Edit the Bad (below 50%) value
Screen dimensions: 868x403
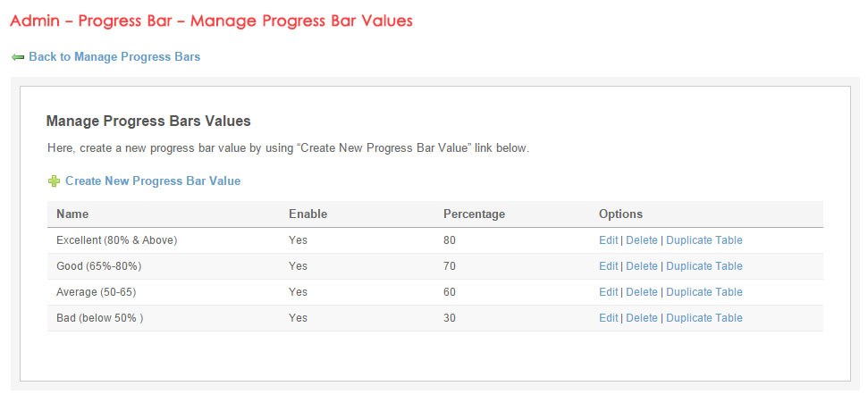pyautogui.click(x=608, y=318)
